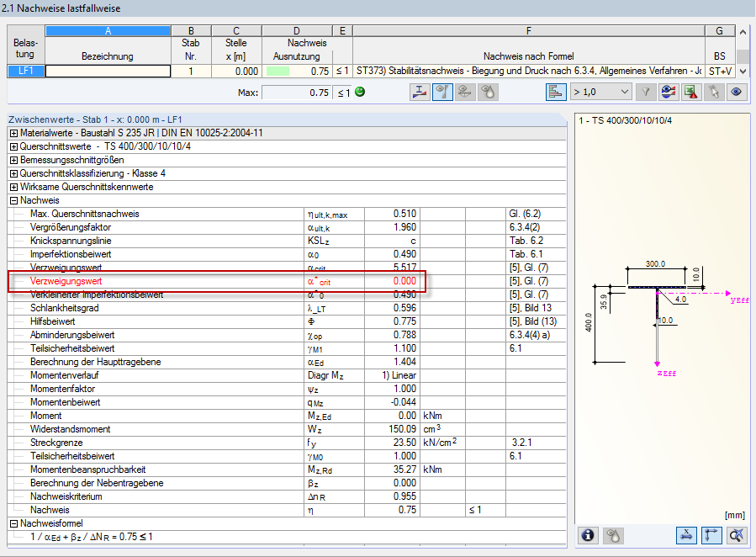Click Stelle x cell 0.000

[x=236, y=71]
